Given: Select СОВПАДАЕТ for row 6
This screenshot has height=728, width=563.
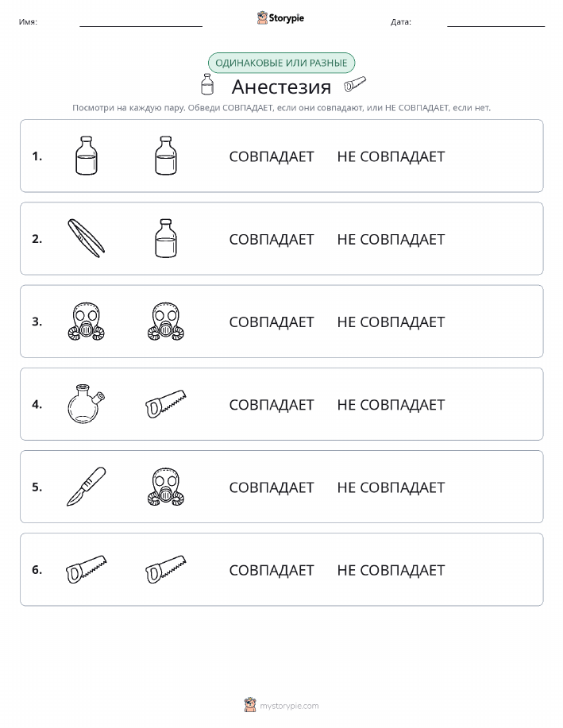Looking at the screenshot, I should pyautogui.click(x=272, y=570).
